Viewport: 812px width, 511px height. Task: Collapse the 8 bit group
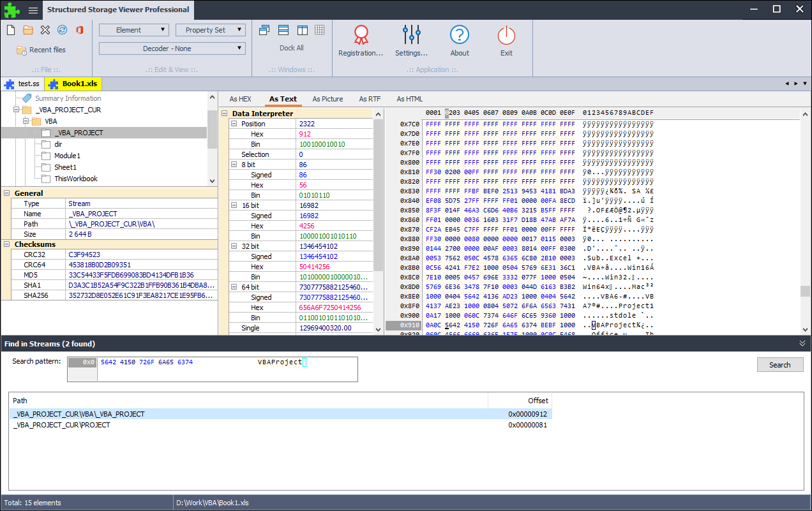(x=235, y=165)
